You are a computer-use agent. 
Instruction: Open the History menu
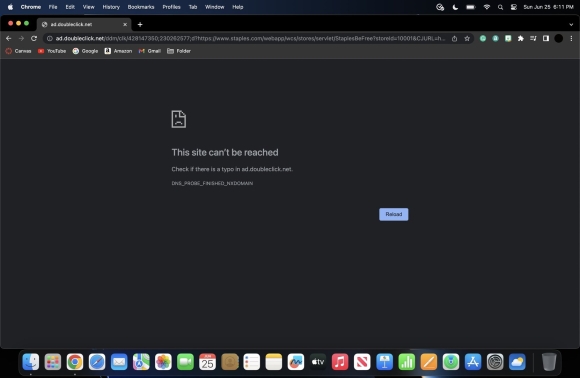click(x=111, y=7)
